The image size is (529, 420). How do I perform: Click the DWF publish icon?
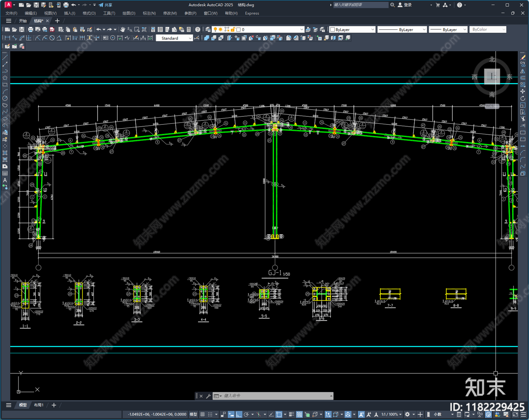pos(52,29)
